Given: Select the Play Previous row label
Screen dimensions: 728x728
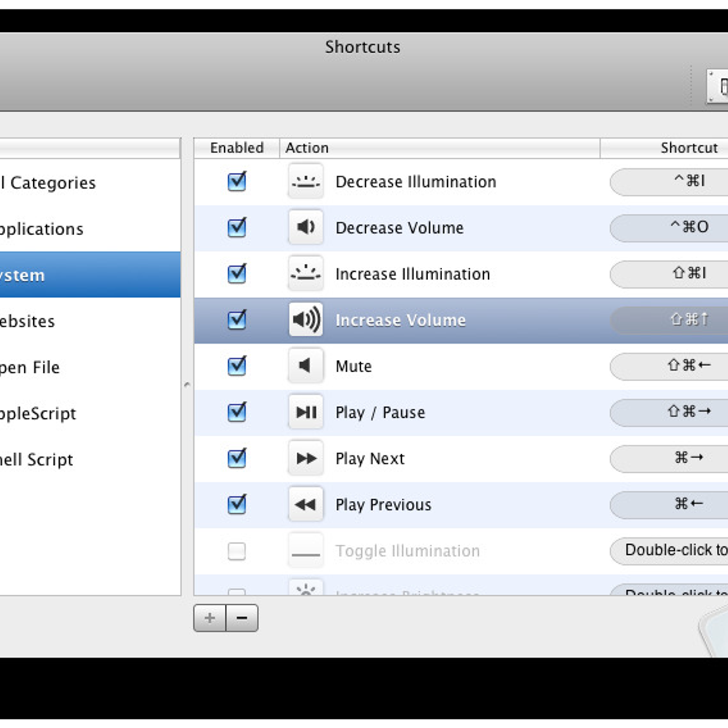Looking at the screenshot, I should pyautogui.click(x=384, y=505).
